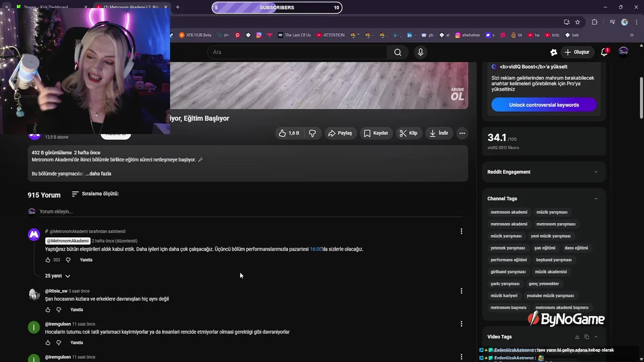Open options menu on R0sie_xw comment

pyautogui.click(x=461, y=291)
